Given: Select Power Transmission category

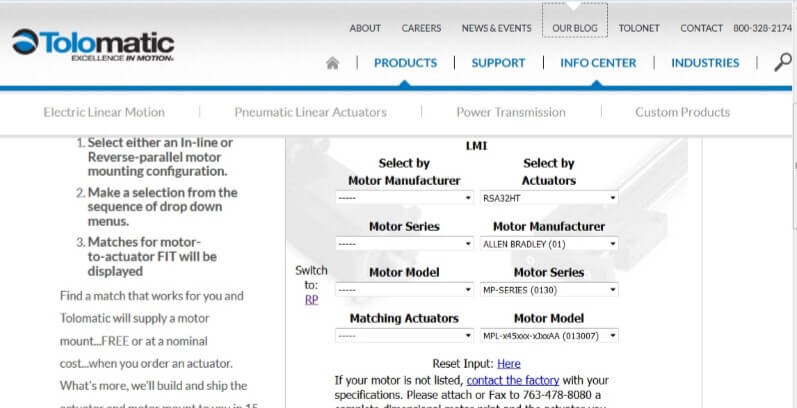Looking at the screenshot, I should pos(511,112).
